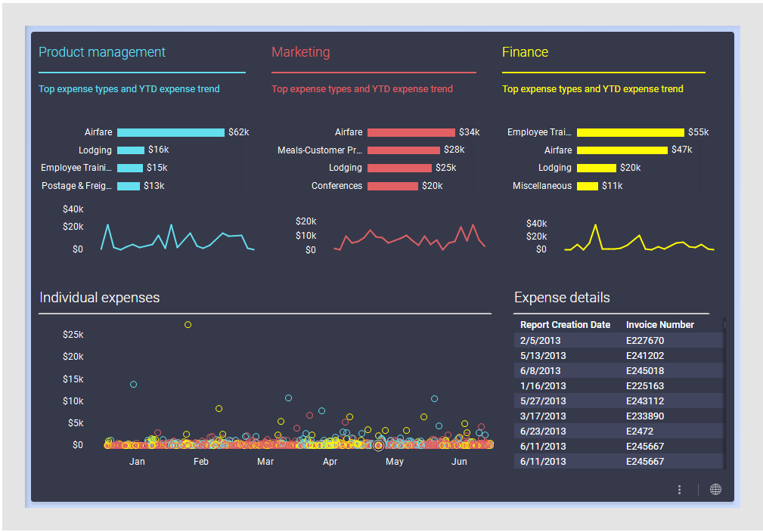Select the Product management Lodging $16k bar
The height and width of the screenshot is (532, 763).
click(x=130, y=150)
